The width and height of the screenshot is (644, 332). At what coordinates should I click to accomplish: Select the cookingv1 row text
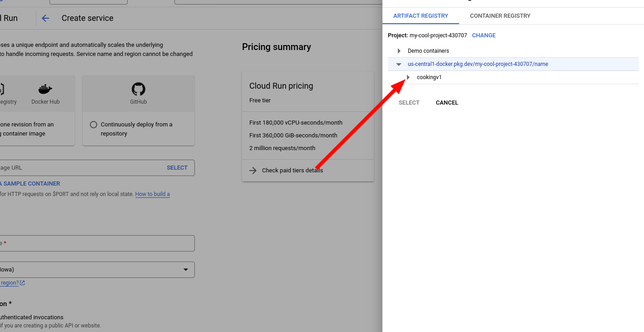click(429, 77)
